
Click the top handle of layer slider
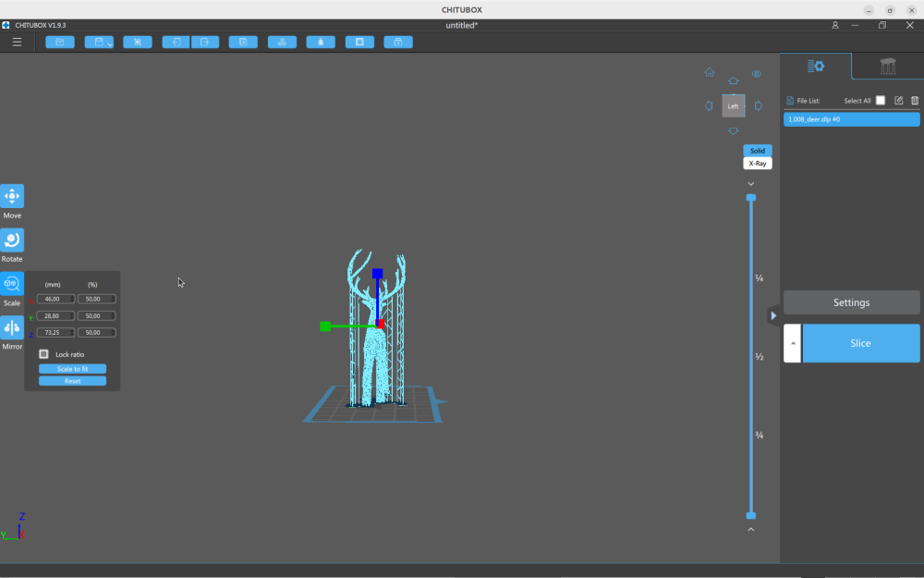(750, 198)
